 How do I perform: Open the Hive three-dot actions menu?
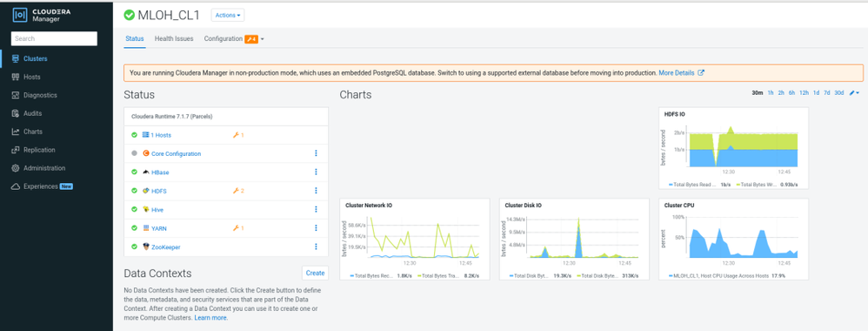[316, 209]
